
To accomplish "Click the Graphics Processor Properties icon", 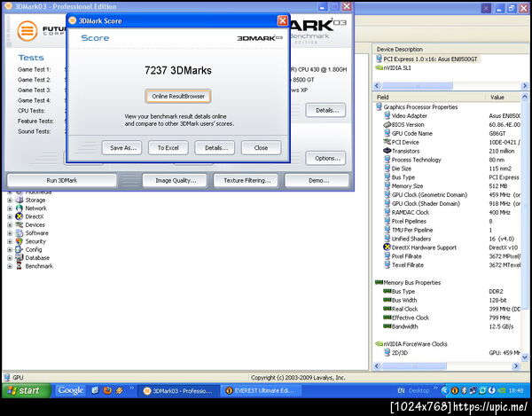I will 379,107.
